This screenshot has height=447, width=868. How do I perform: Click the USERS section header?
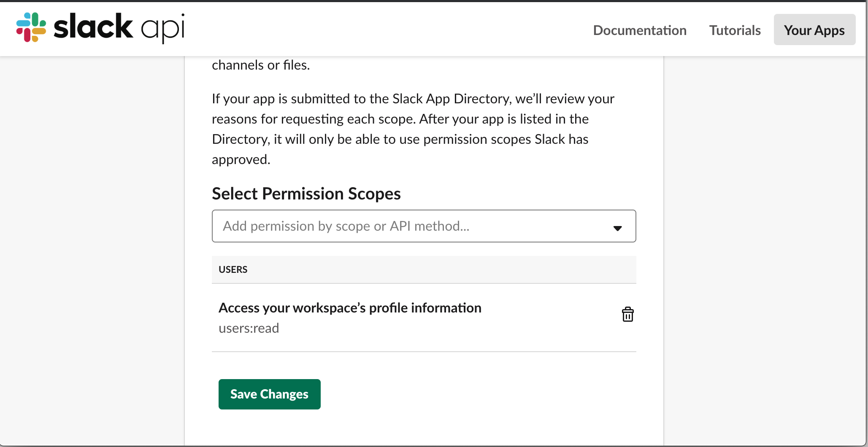233,269
